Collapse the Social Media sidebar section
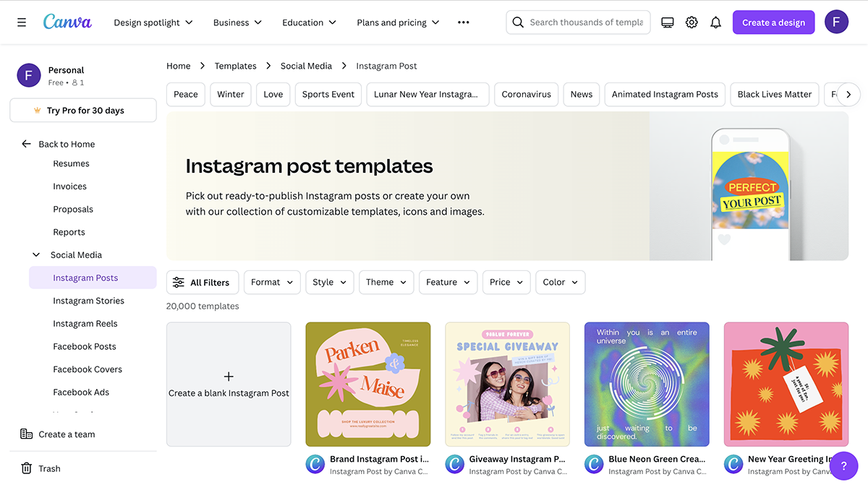The image size is (868, 490). point(35,254)
